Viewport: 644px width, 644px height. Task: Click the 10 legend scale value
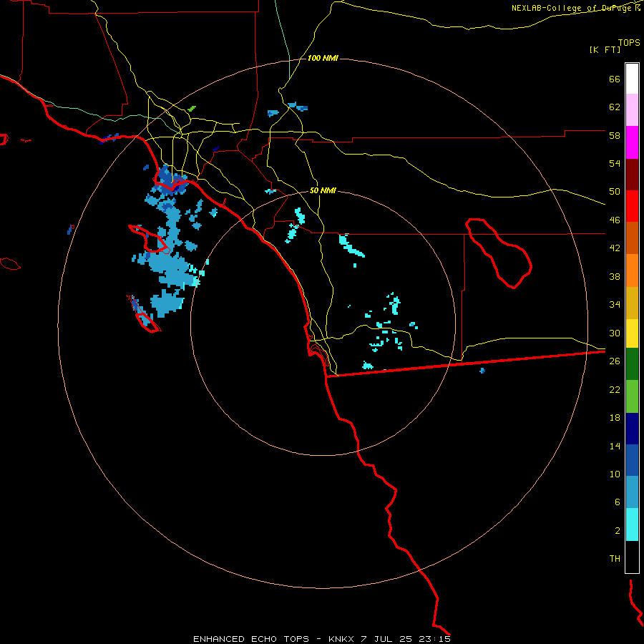(614, 474)
